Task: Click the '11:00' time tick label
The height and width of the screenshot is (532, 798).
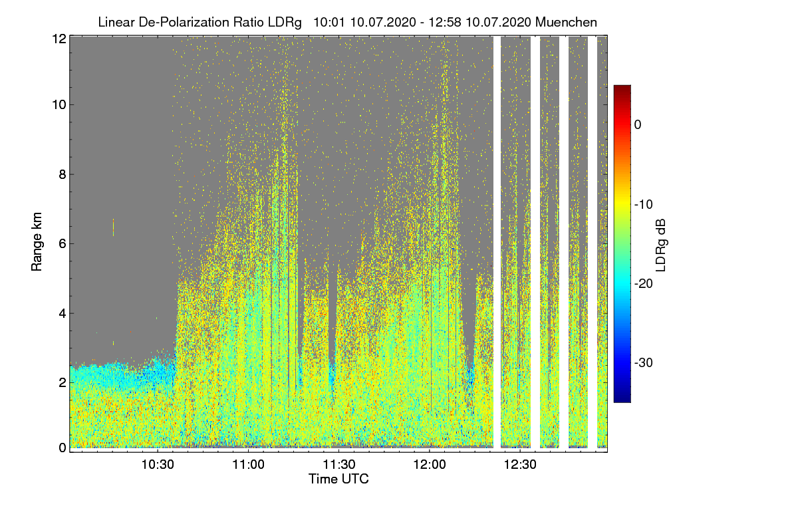Action: (x=248, y=464)
